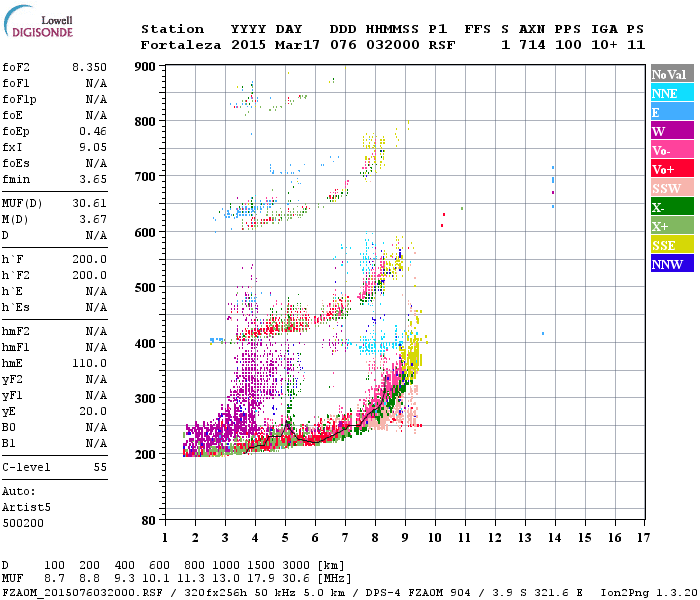Click the FZA0M_2015076032000.RSF file name

[x=83, y=592]
